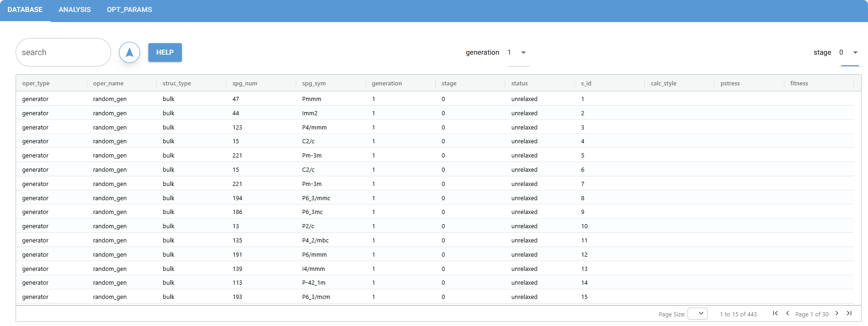Click the HELP button

pos(165,52)
